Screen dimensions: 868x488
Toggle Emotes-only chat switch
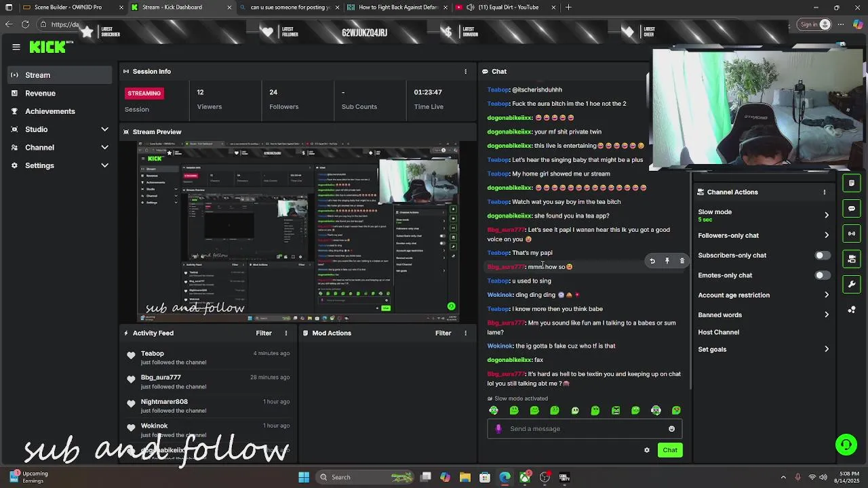click(x=822, y=275)
